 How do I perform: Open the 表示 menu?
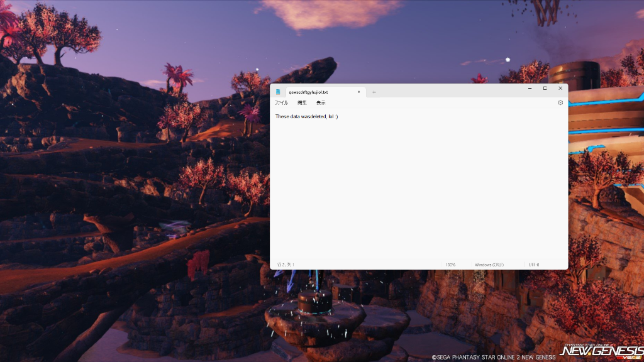321,102
